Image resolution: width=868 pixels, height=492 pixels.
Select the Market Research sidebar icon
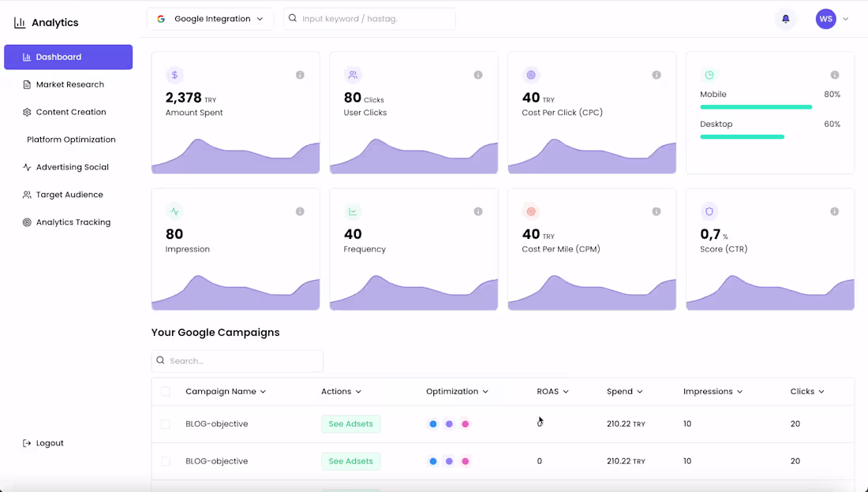point(25,84)
